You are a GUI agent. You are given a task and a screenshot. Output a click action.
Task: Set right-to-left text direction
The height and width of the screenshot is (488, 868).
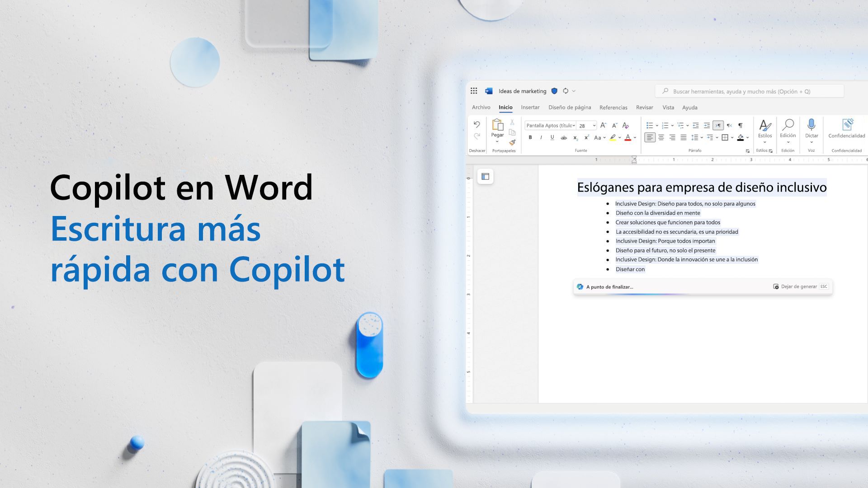729,125
